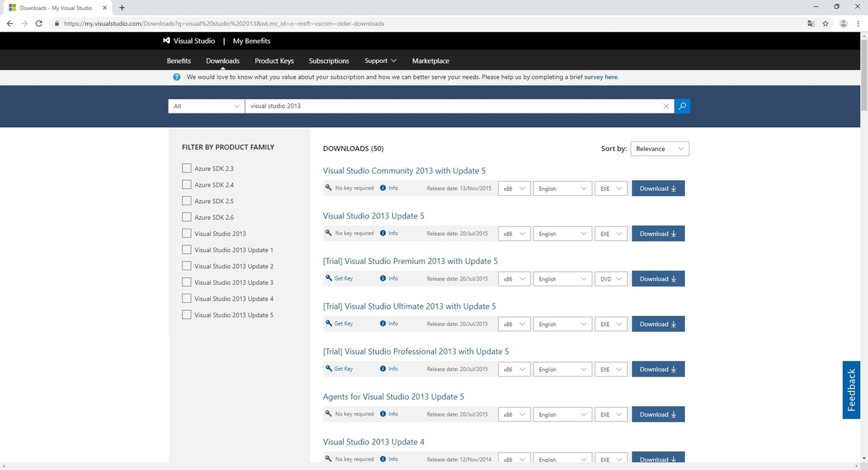Screen dimensions: 868x470
Task: Enable the Azure SDK 2.6 filter
Action: click(x=187, y=217)
